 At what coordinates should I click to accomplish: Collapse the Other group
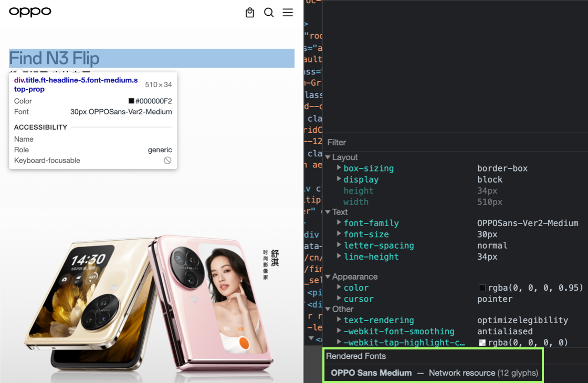point(328,309)
